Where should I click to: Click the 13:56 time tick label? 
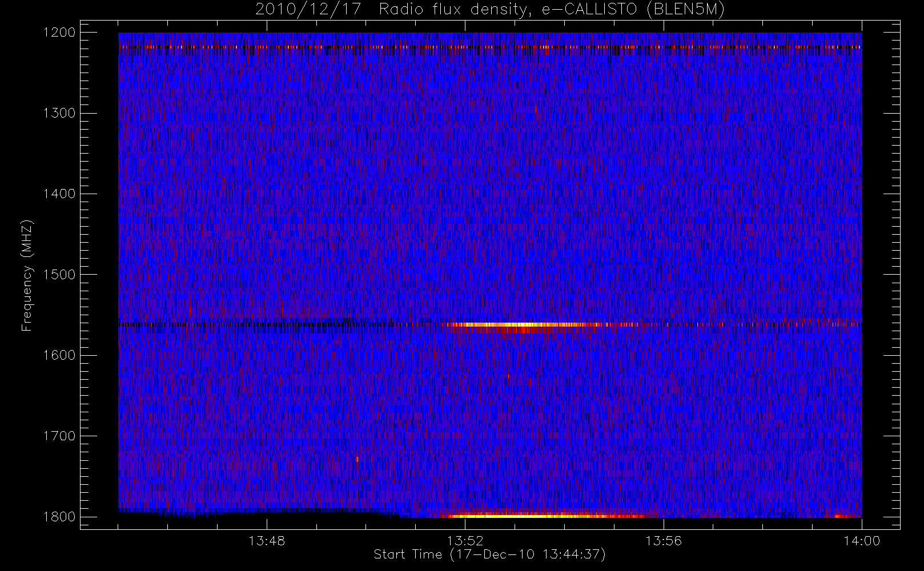(x=664, y=541)
